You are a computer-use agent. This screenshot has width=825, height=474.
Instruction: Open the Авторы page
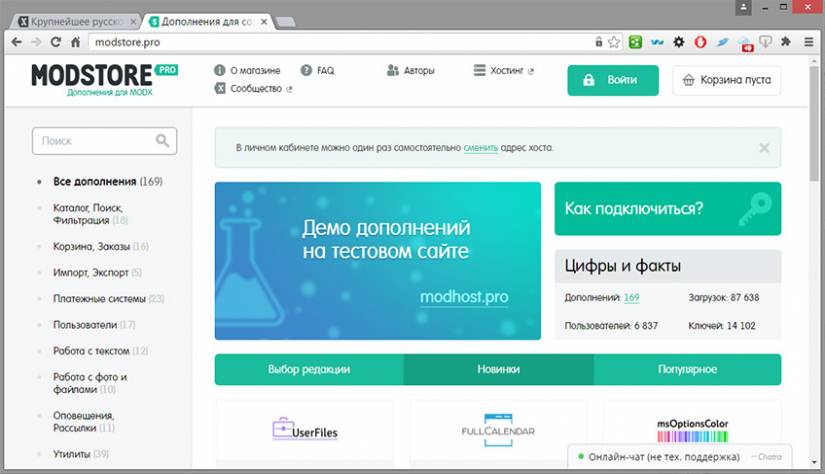(410, 70)
